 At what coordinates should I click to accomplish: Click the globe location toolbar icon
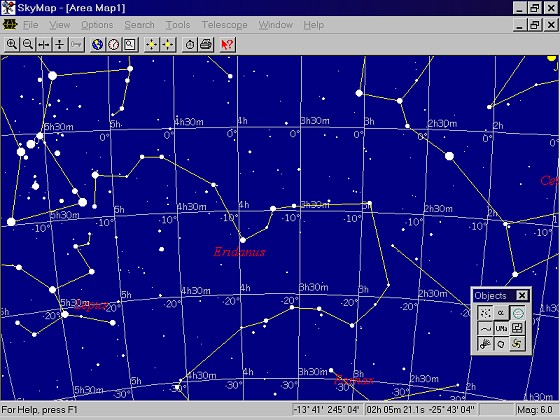point(98,45)
